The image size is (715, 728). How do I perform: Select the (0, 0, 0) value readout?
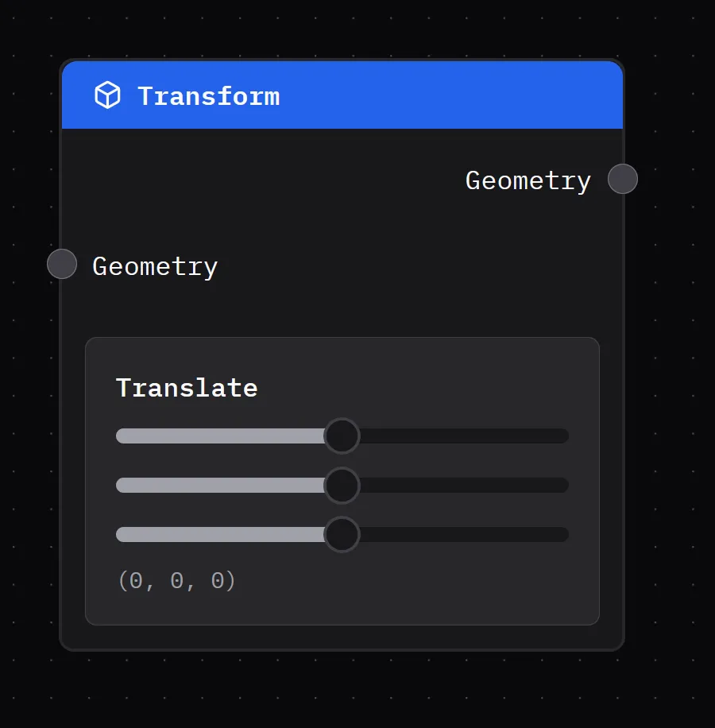(176, 580)
